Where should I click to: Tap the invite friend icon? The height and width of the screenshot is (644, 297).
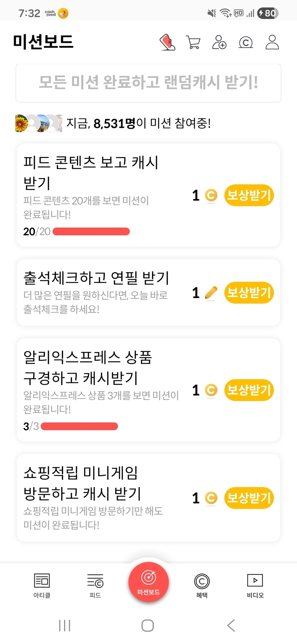(x=219, y=42)
